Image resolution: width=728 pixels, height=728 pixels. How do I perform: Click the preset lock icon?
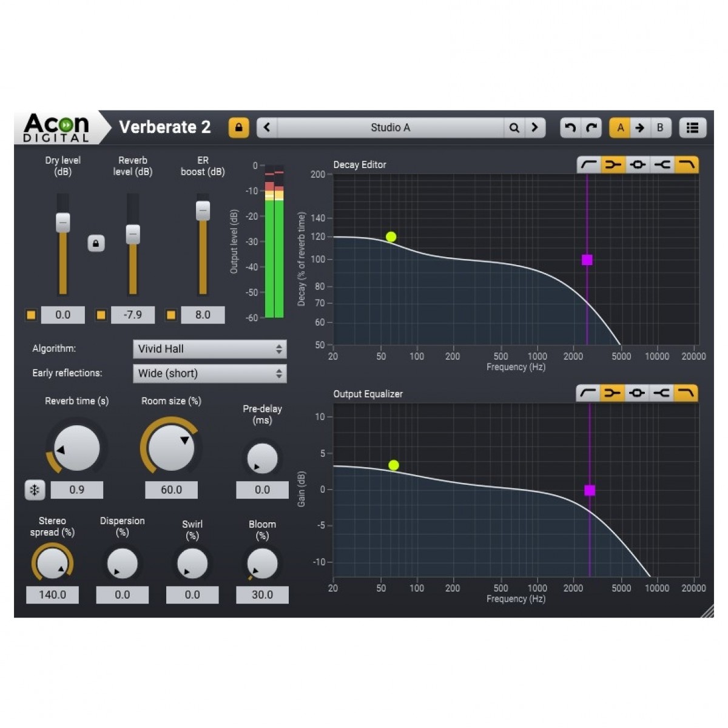[238, 128]
